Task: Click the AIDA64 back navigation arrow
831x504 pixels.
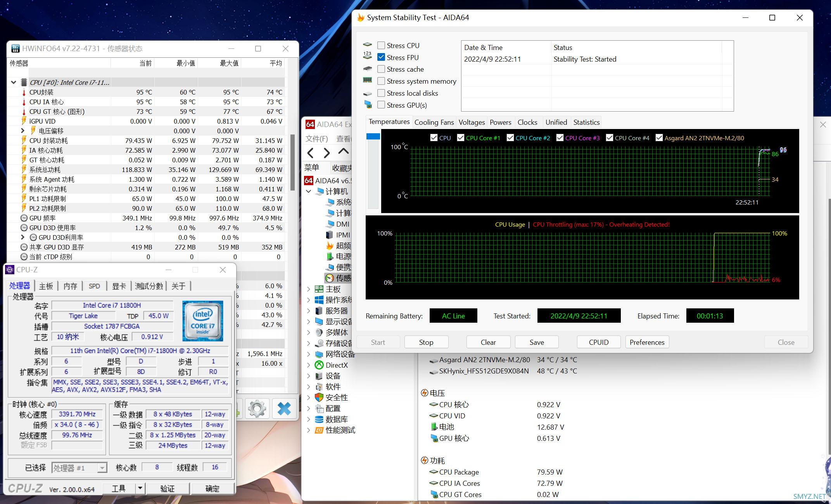Action: coord(310,153)
